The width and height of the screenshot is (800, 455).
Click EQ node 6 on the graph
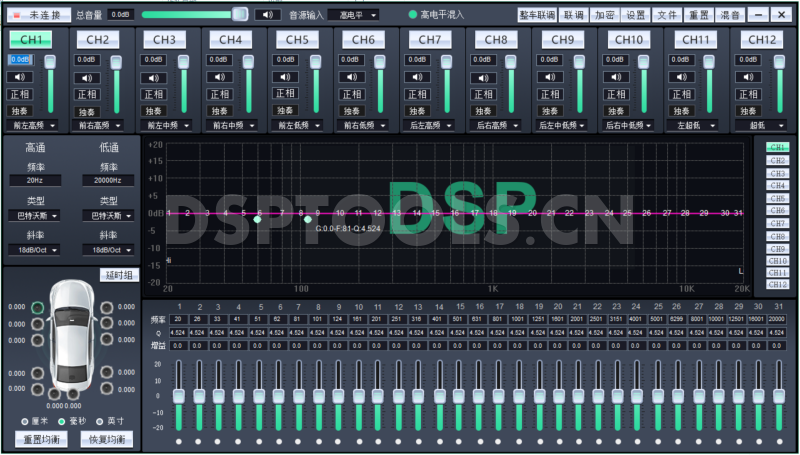click(257, 219)
